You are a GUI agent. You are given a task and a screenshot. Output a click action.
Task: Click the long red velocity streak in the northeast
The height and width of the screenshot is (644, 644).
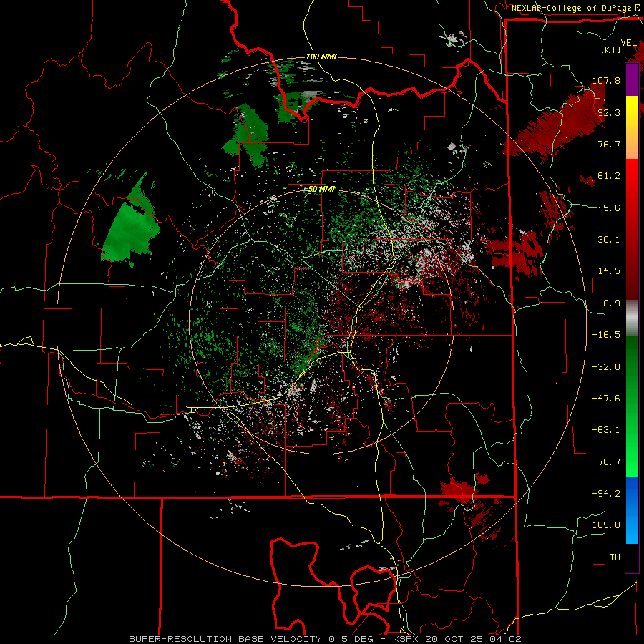[557, 123]
